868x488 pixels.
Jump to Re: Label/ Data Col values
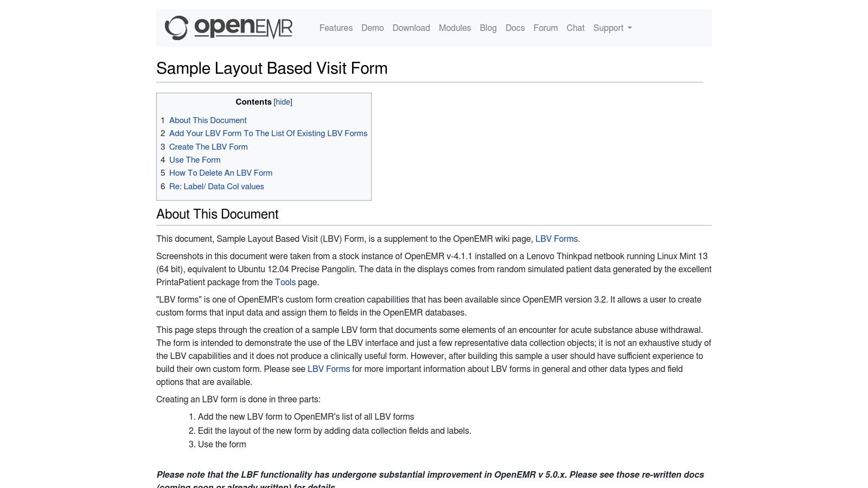(x=216, y=186)
